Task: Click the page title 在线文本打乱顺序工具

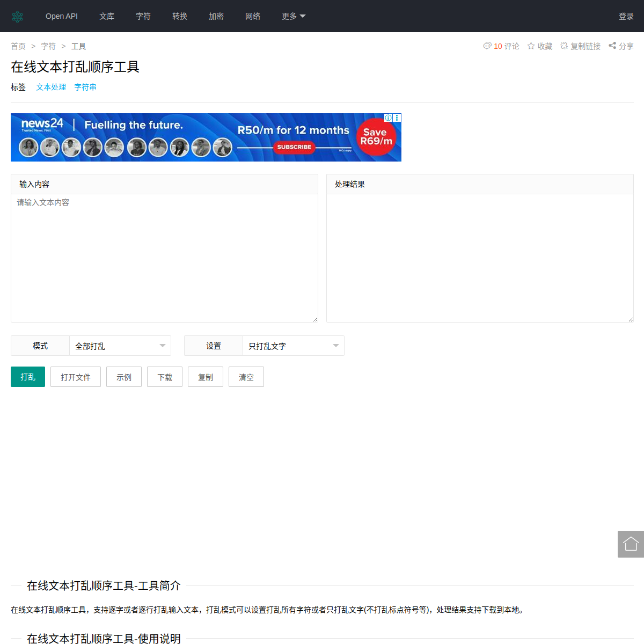Action: (75, 67)
